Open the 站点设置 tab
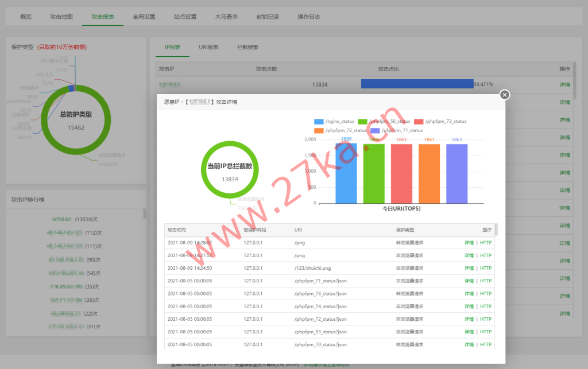 tap(185, 17)
